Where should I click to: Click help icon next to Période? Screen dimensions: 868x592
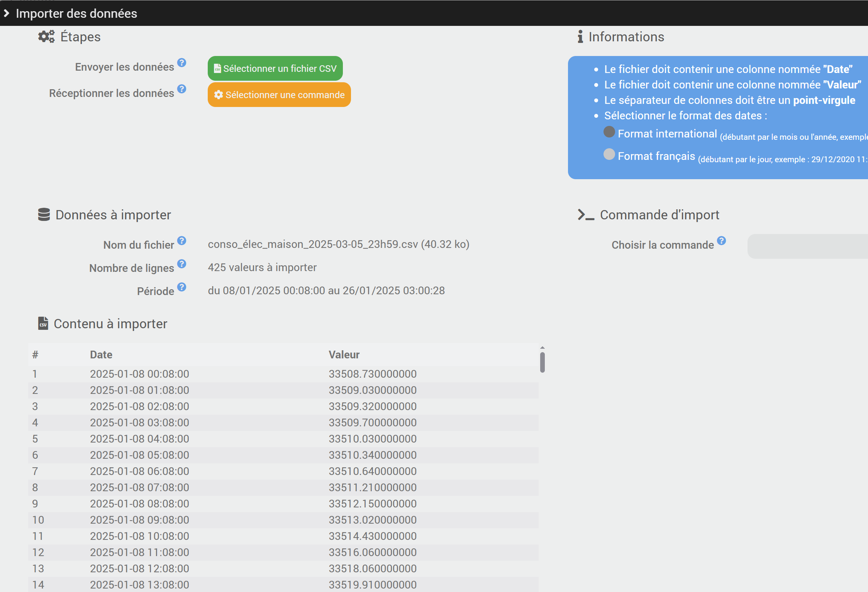(x=181, y=287)
